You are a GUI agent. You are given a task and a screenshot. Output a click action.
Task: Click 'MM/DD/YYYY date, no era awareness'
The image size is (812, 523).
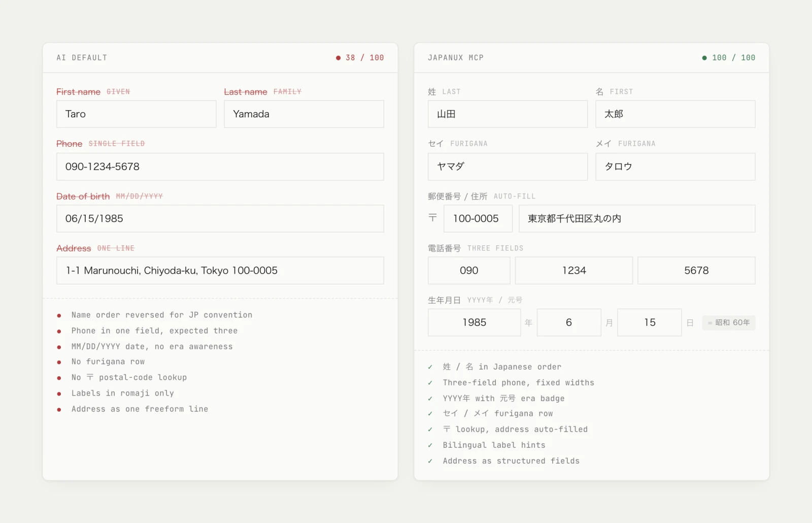tap(152, 346)
